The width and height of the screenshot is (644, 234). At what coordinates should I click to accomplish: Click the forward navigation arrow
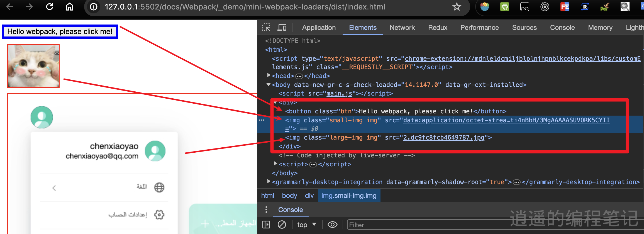coord(30,7)
